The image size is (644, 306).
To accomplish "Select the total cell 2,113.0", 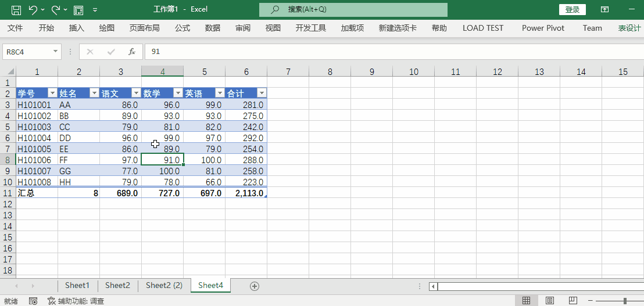I will tap(246, 193).
